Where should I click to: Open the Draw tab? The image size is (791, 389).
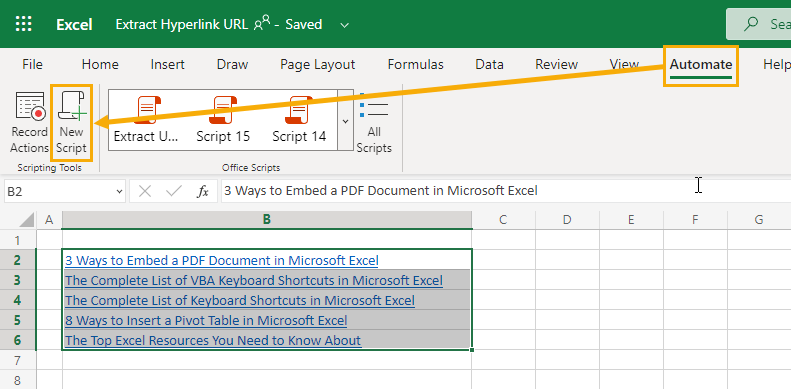click(233, 65)
